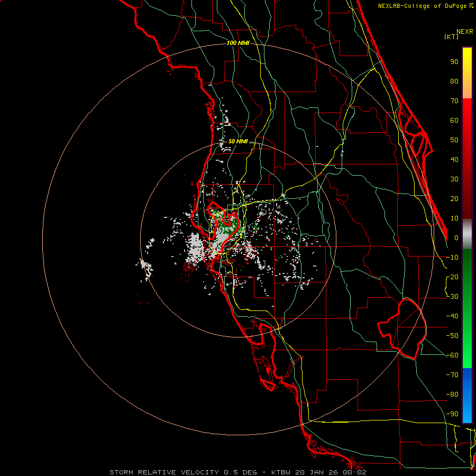
Task: Click the 0 value on the velocity scale
Action: (x=456, y=238)
